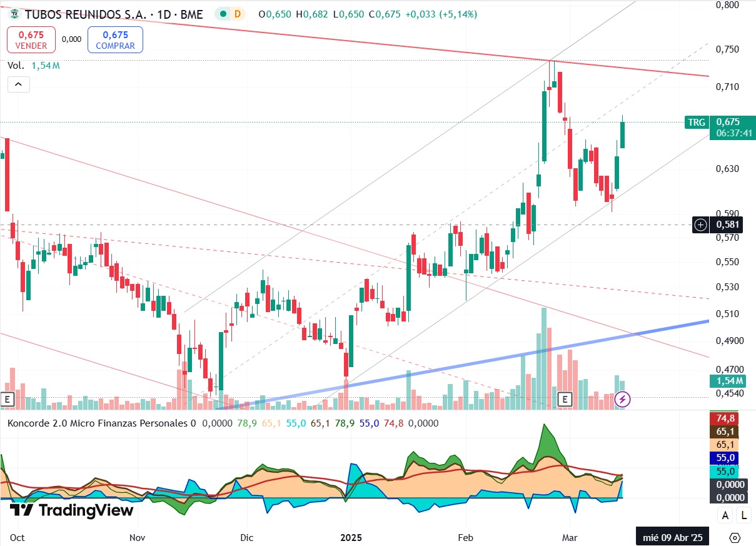
Task: Collapse the indicator legend with the chevron
Action: 19,84
